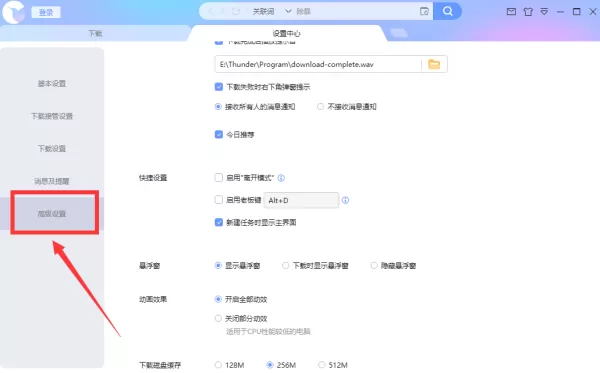Select 关闭部分动效 radio option
Viewport: 600px width, 373px height.
[x=218, y=318]
